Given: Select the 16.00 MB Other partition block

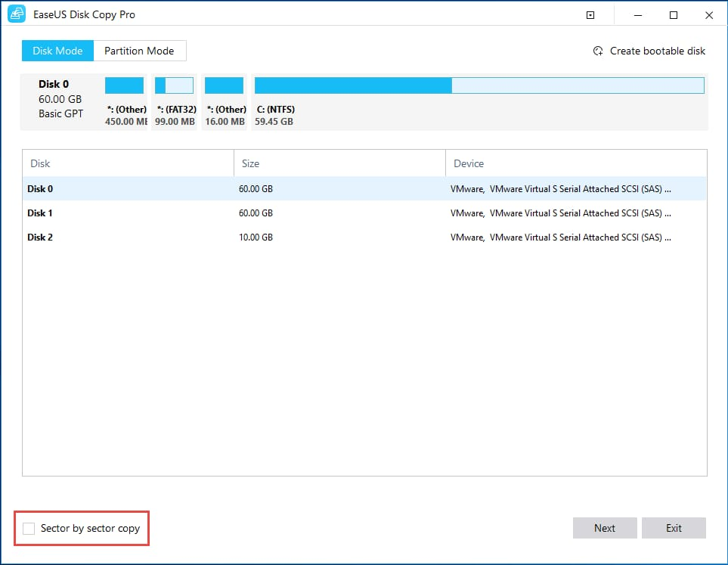Looking at the screenshot, I should pyautogui.click(x=224, y=85).
